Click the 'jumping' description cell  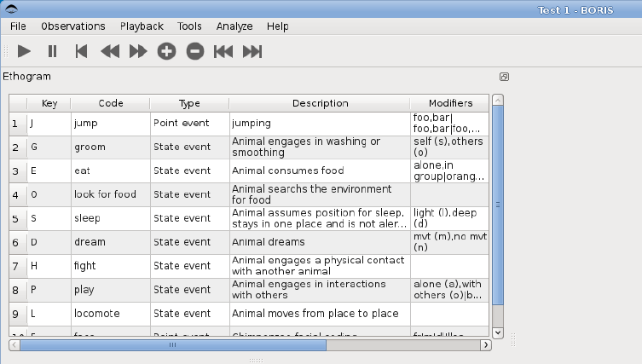321,124
